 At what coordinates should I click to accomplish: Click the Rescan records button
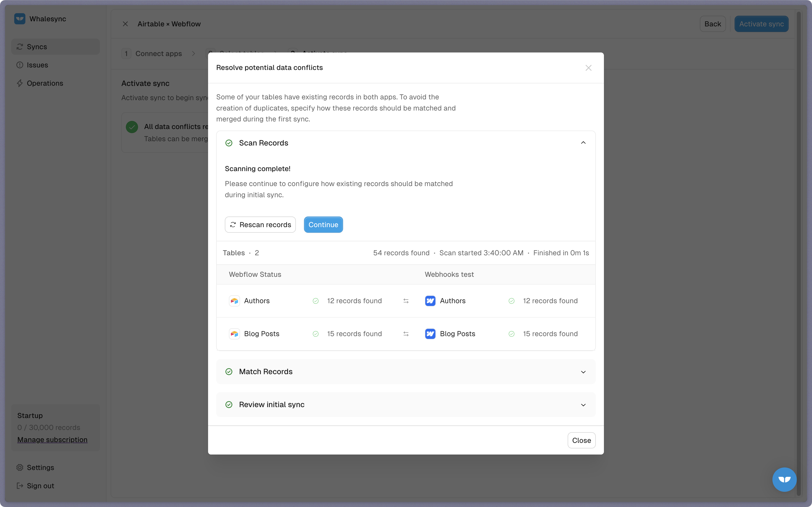point(260,225)
